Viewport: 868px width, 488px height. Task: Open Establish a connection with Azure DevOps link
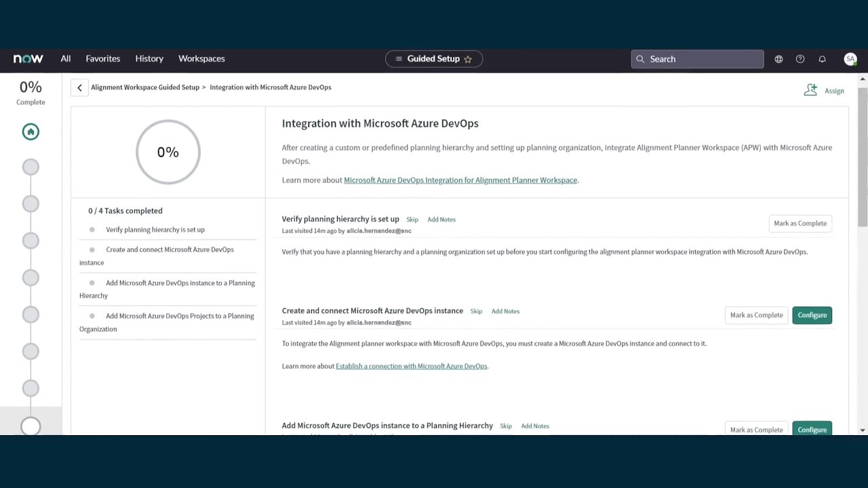coord(412,366)
